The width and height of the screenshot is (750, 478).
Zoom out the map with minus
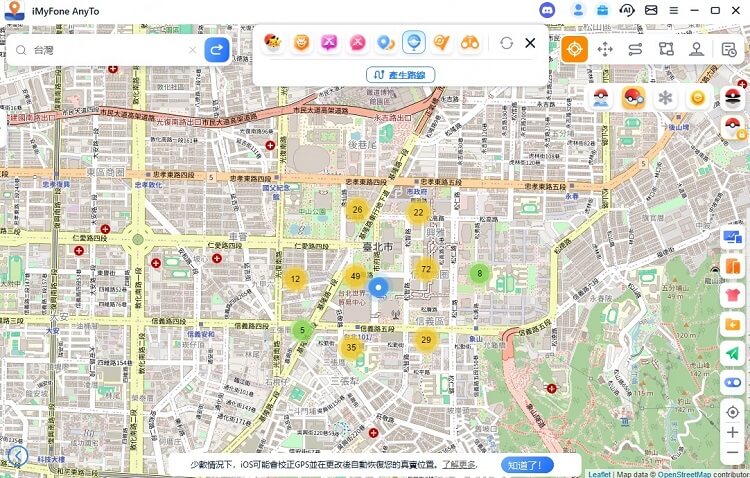732,452
